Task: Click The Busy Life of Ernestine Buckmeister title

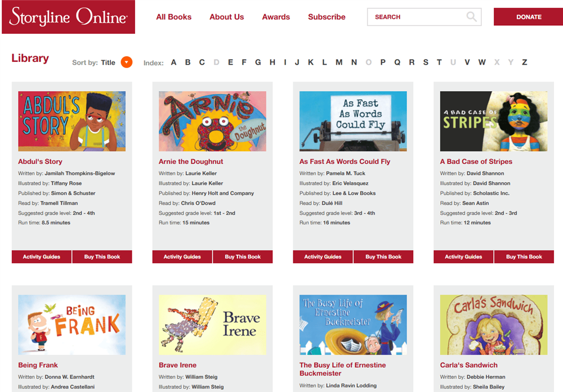Action: click(342, 369)
